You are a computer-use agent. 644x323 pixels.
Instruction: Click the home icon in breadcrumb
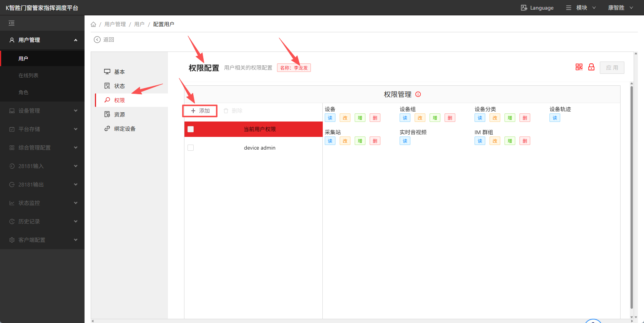pos(93,24)
